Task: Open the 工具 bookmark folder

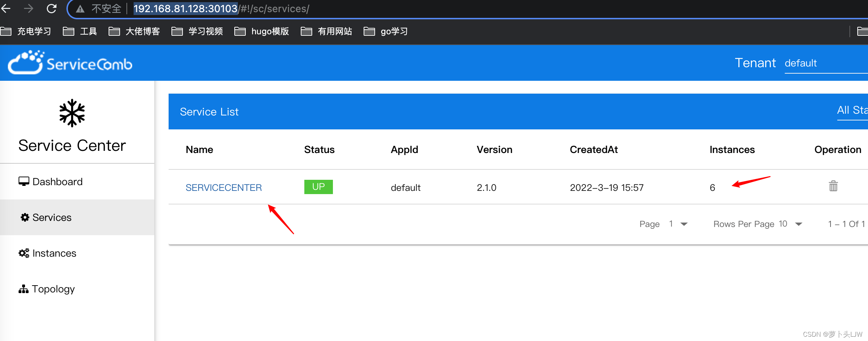Action: (x=80, y=31)
